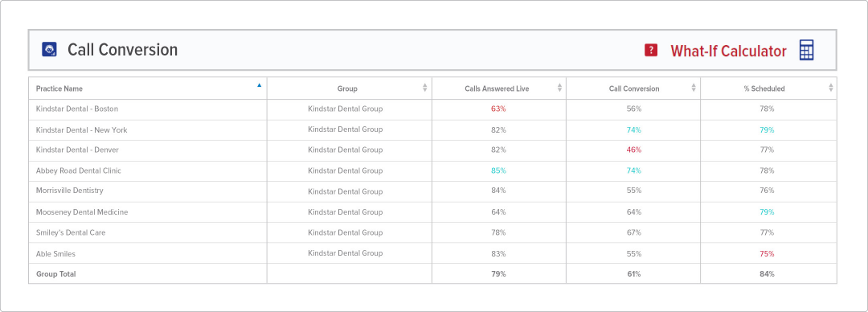
Task: Open the blue calculator icon
Action: [807, 50]
